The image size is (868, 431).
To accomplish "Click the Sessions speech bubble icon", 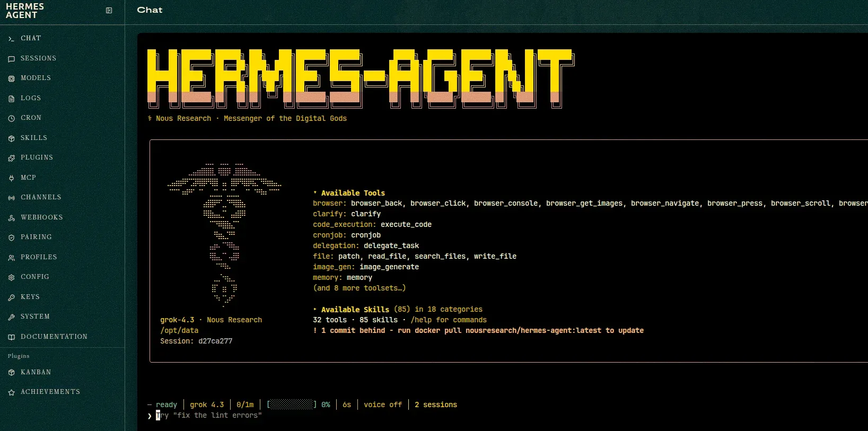I will click(11, 59).
